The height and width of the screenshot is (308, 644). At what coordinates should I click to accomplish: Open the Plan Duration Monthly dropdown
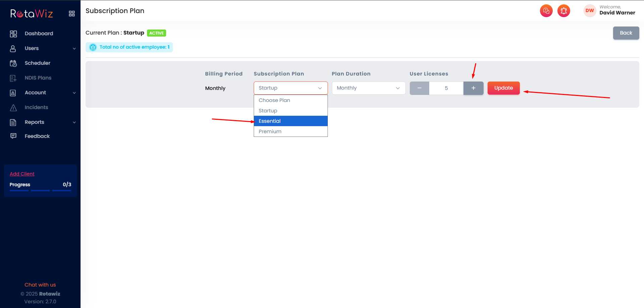[368, 88]
